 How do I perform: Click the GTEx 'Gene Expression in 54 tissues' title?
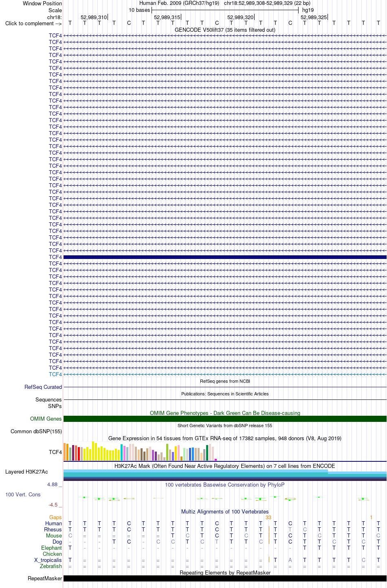pos(225,438)
